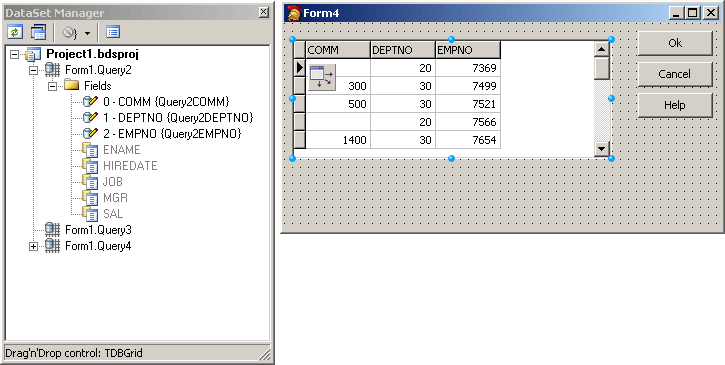
Task: Select the Fields tree item
Action: point(98,86)
